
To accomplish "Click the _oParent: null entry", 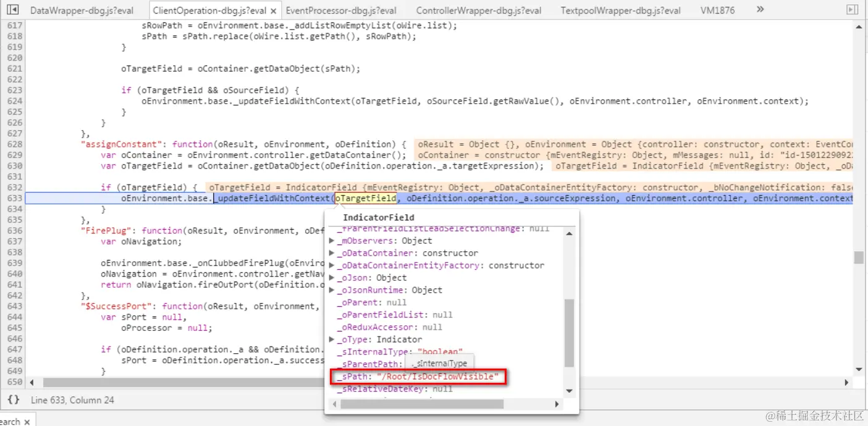I will tap(371, 303).
